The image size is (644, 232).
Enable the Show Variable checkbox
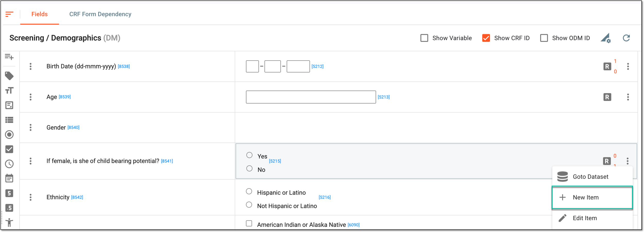pyautogui.click(x=424, y=38)
